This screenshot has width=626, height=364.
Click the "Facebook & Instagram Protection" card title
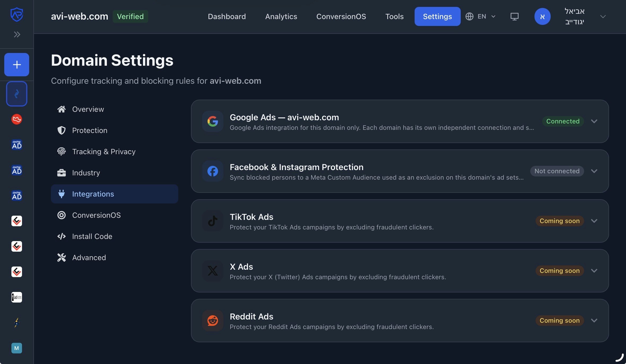[297, 167]
